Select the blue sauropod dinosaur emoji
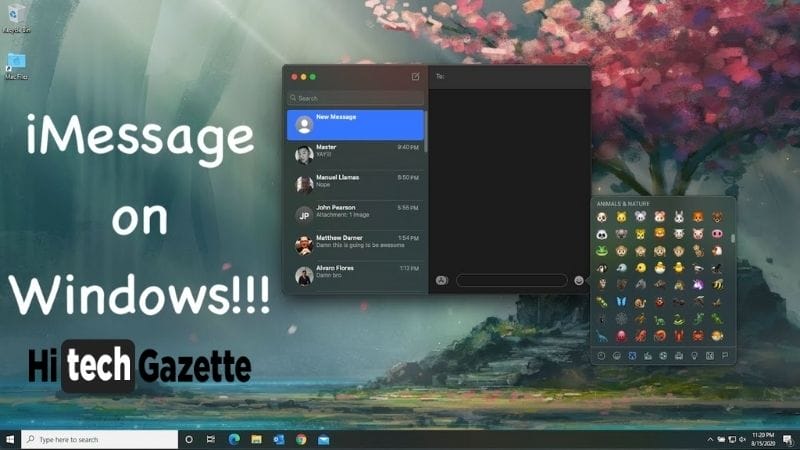800x450 pixels. [x=602, y=336]
